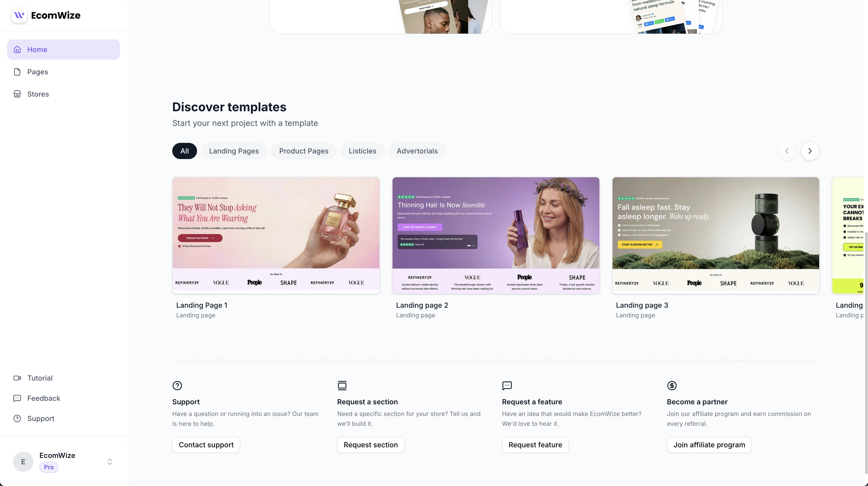Screen dimensions: 868x486
Task: Click the Support question mark icon in the sidebar
Action: (x=17, y=418)
